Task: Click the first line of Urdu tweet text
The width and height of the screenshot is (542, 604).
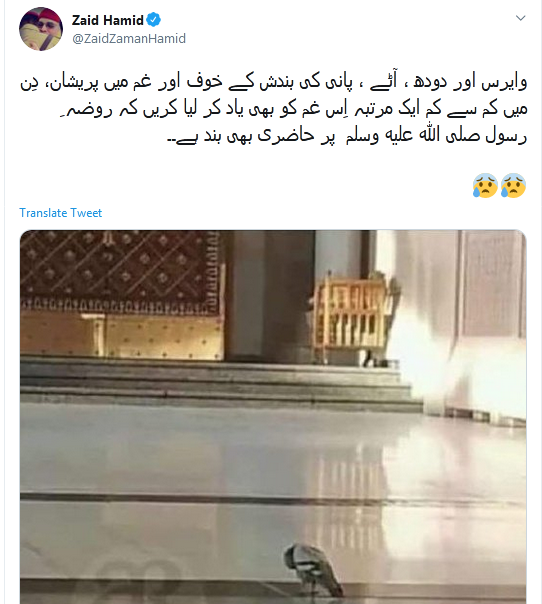Action: point(273,82)
